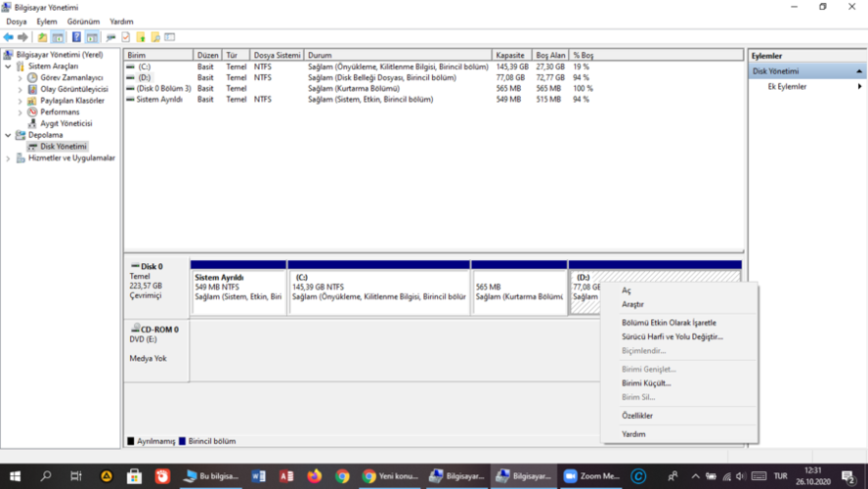Sort by the Kapasite column header
Image resolution: width=868 pixels, height=489 pixels.
512,55
